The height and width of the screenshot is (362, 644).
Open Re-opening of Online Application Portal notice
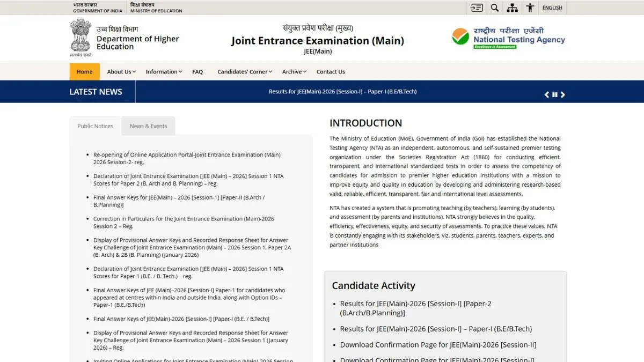click(187, 158)
